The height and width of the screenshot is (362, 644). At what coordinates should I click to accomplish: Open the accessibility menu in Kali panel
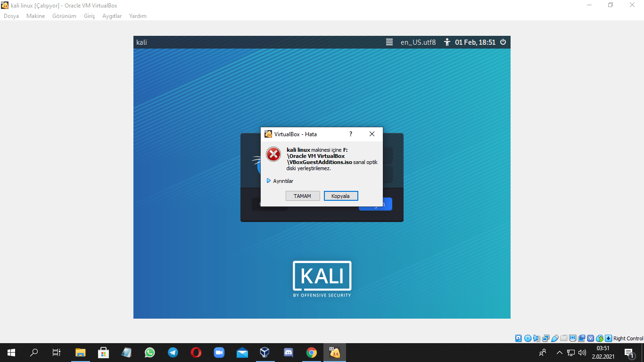pos(447,42)
